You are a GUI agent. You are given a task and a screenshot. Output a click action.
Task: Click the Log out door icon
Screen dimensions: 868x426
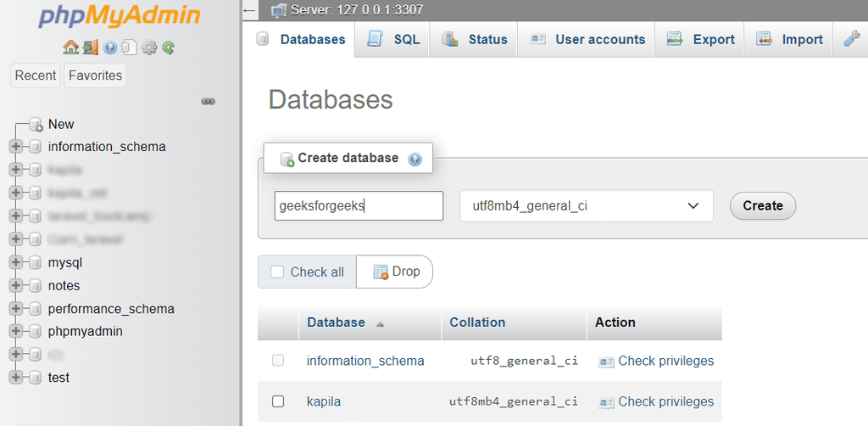point(90,48)
